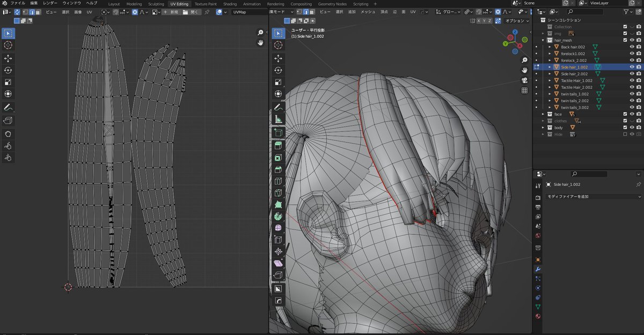Switch to the Texture Paint workspace tab
This screenshot has height=335, width=644.
(x=206, y=4)
